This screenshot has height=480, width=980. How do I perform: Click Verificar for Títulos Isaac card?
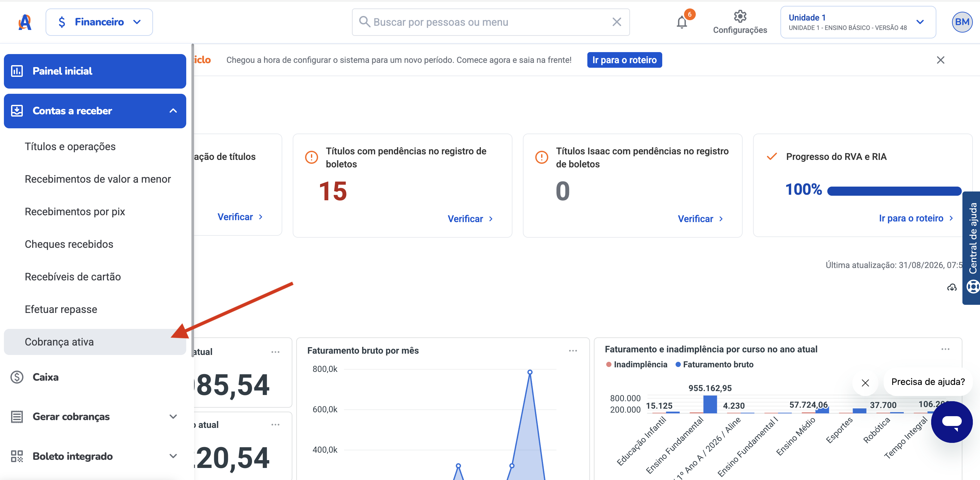pyautogui.click(x=700, y=219)
